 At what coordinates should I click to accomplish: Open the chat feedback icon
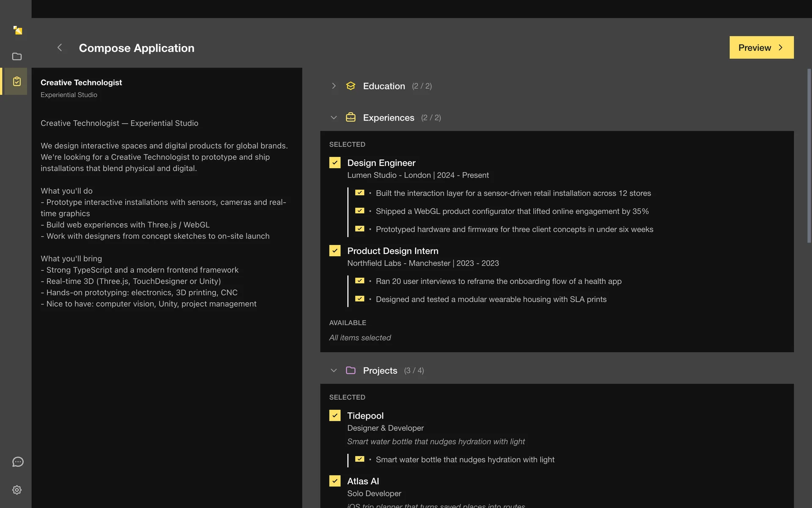pos(17,462)
